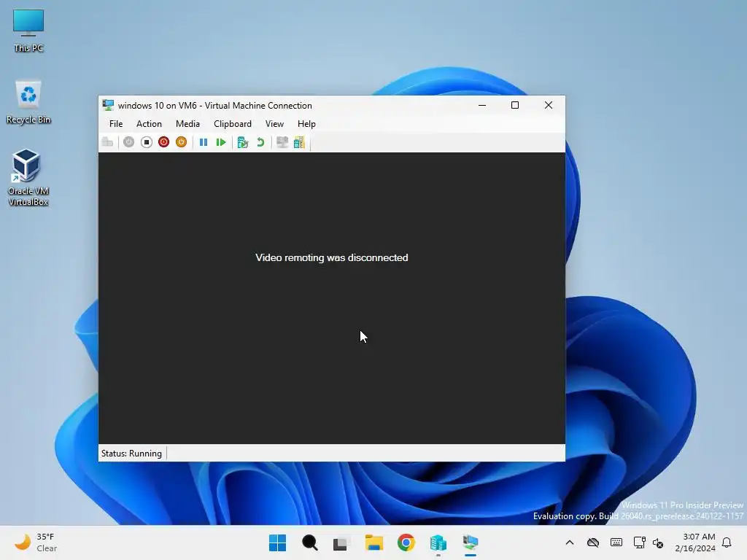Click the muted volume tray icon

tap(658, 542)
